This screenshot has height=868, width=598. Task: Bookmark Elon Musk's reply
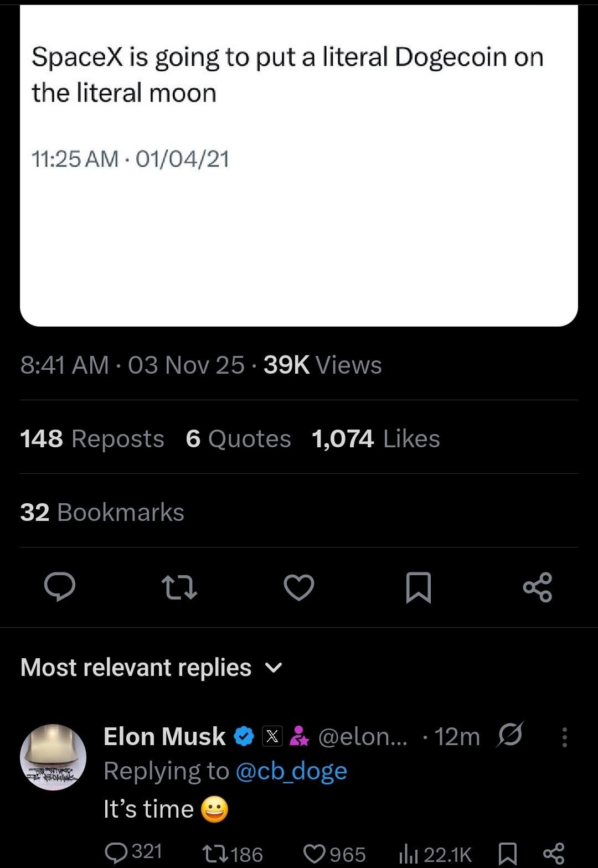coord(507,854)
